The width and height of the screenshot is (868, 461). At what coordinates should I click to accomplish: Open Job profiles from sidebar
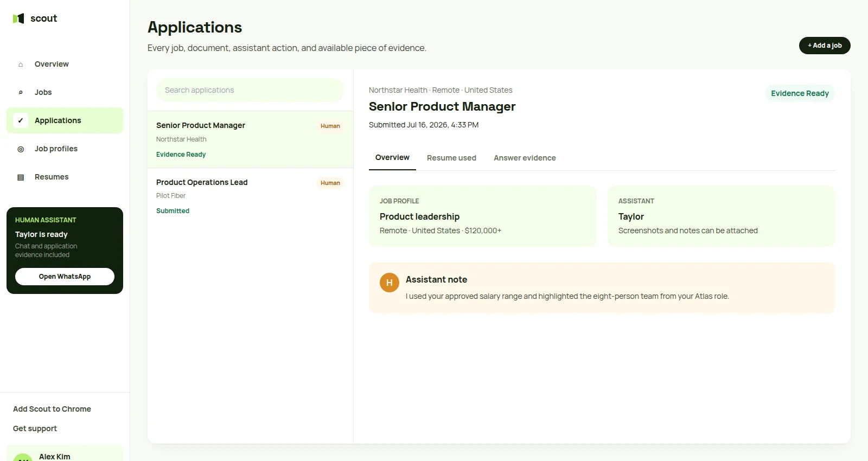65,149
